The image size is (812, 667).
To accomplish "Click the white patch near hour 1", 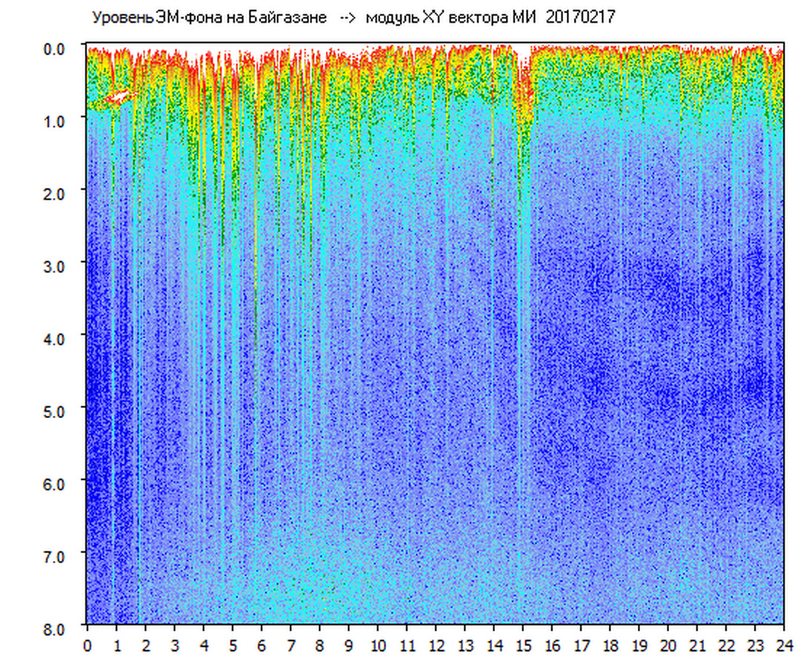I will pos(118,97).
